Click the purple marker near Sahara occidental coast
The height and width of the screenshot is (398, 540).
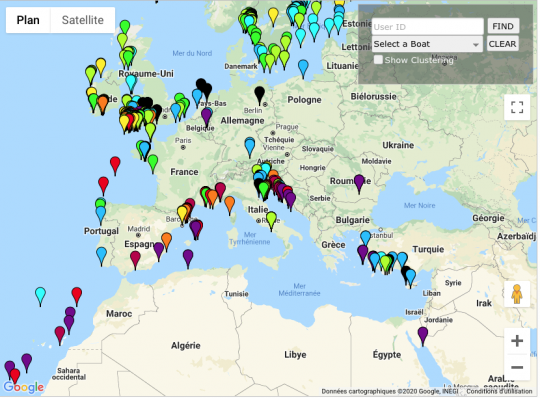pyautogui.click(x=27, y=362)
